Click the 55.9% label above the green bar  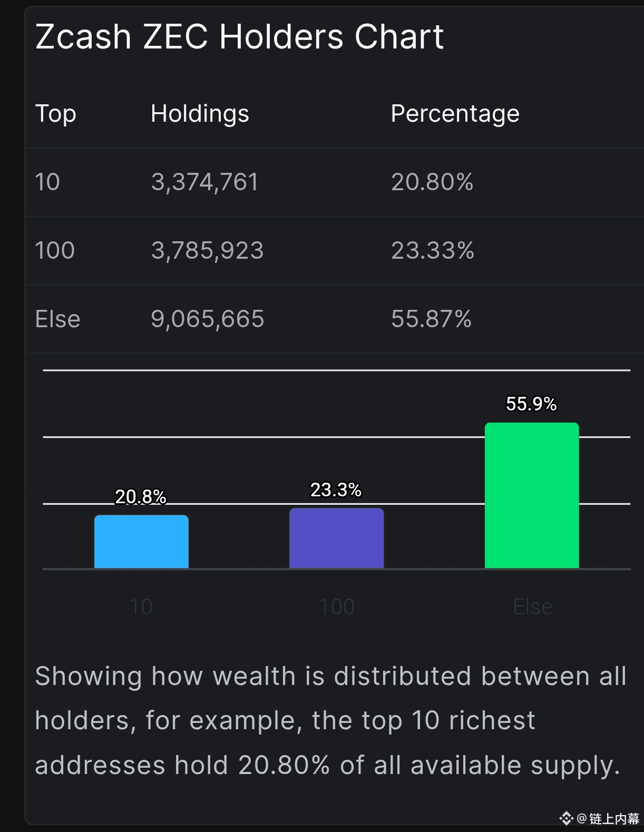click(531, 404)
